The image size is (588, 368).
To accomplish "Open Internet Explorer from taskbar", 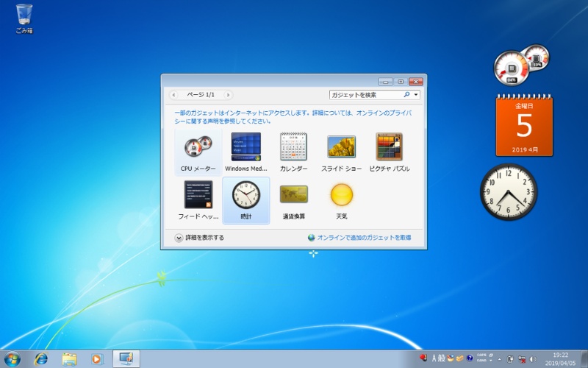I will click(x=41, y=358).
